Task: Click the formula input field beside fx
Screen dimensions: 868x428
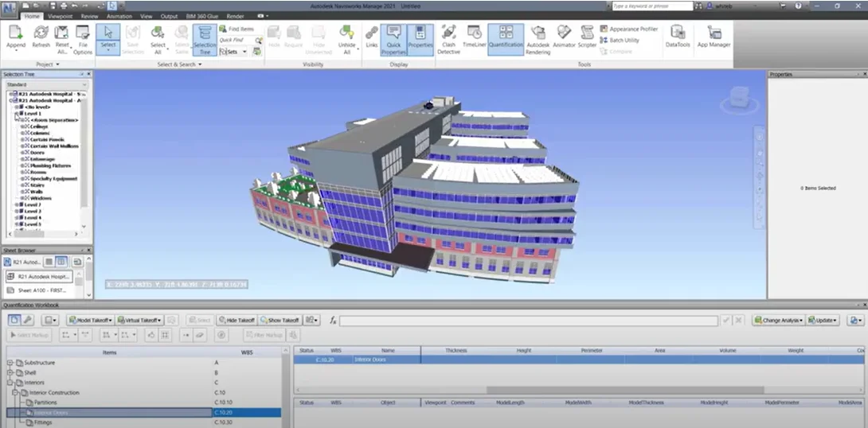Action: (x=529, y=321)
